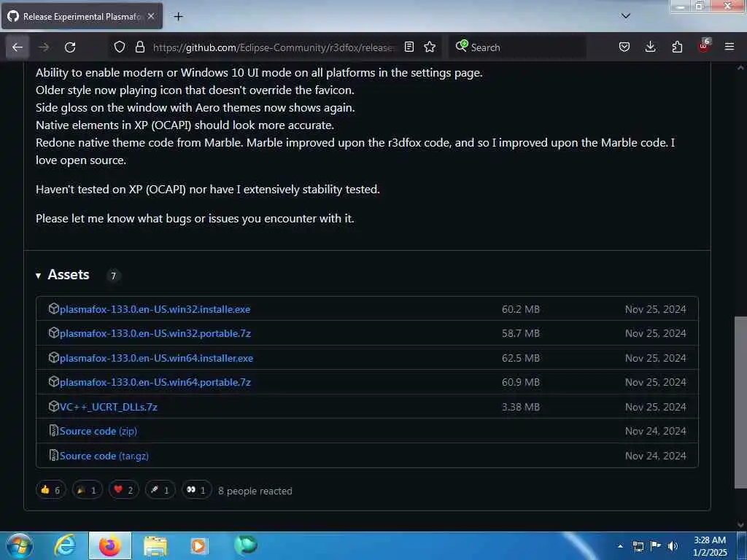The image size is (747, 560).
Task: Click the Assets count badge 7
Action: [113, 276]
